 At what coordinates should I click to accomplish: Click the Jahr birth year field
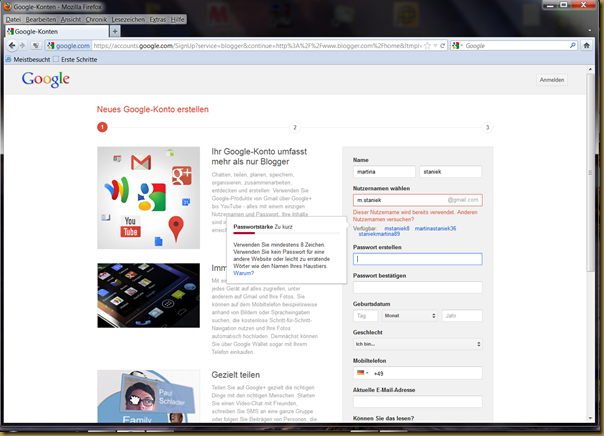click(x=462, y=315)
